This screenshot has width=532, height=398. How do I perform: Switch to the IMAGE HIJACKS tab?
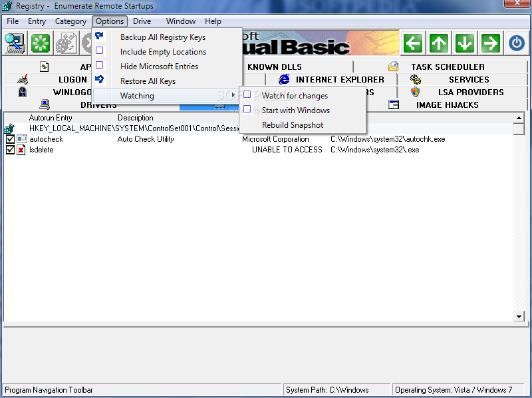click(x=447, y=104)
